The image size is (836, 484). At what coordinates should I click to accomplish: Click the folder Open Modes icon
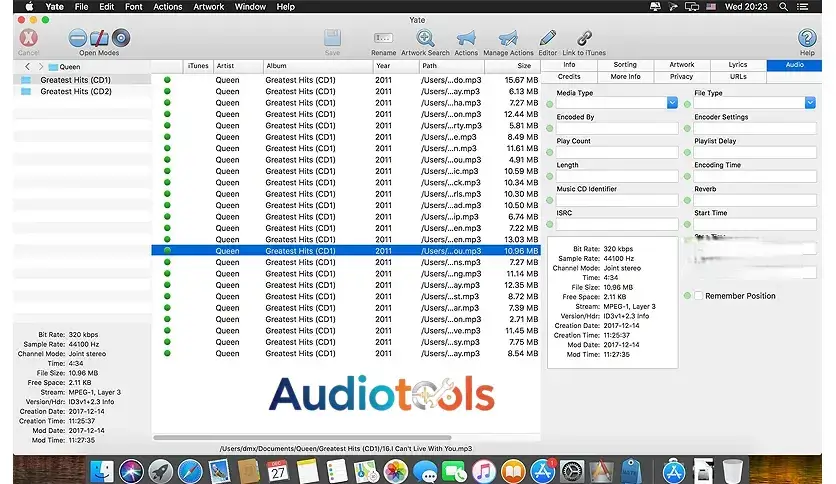tap(99, 38)
